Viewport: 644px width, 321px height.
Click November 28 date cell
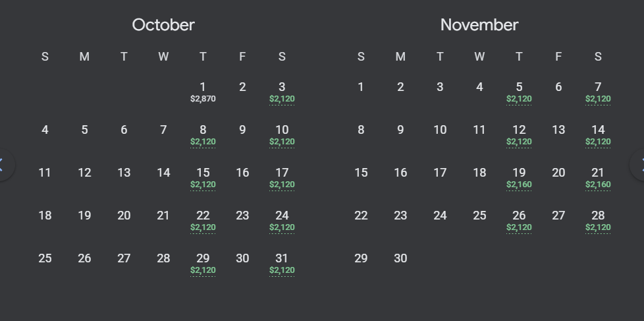pyautogui.click(x=598, y=221)
